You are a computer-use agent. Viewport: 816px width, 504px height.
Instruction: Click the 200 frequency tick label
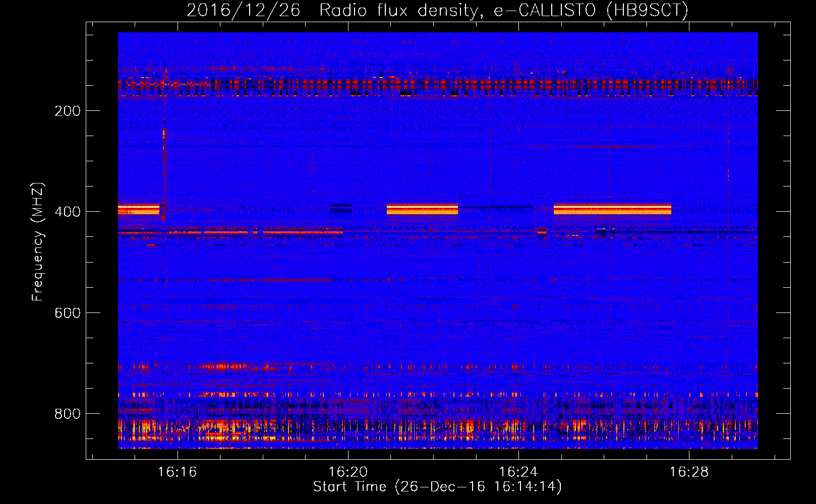coord(68,111)
